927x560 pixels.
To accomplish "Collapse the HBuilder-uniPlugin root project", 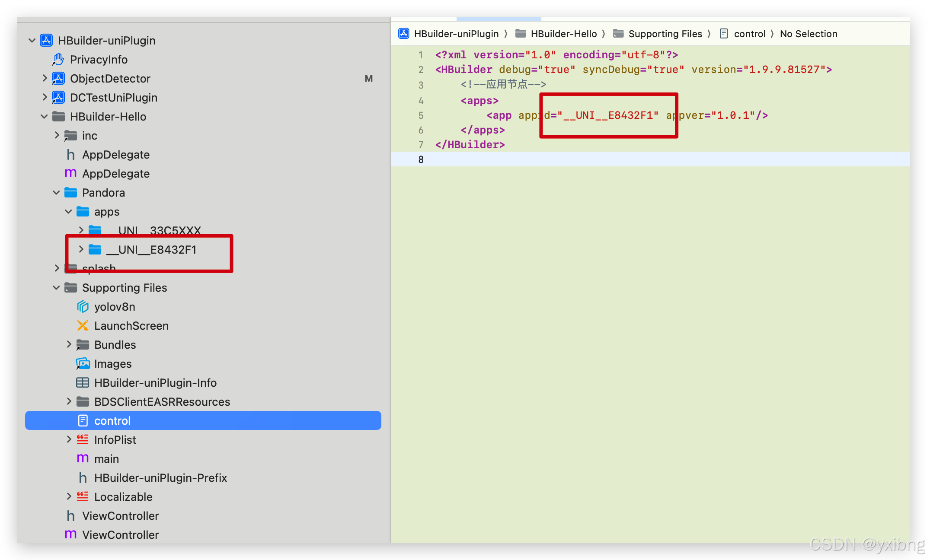I will (x=32, y=41).
